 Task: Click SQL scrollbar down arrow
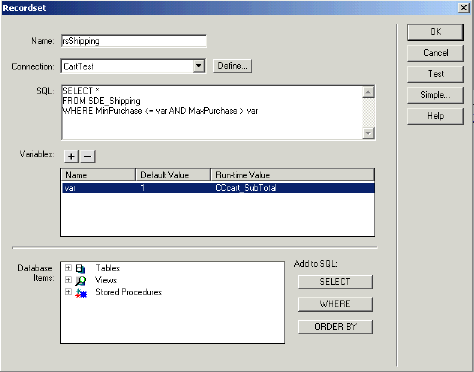click(368, 133)
